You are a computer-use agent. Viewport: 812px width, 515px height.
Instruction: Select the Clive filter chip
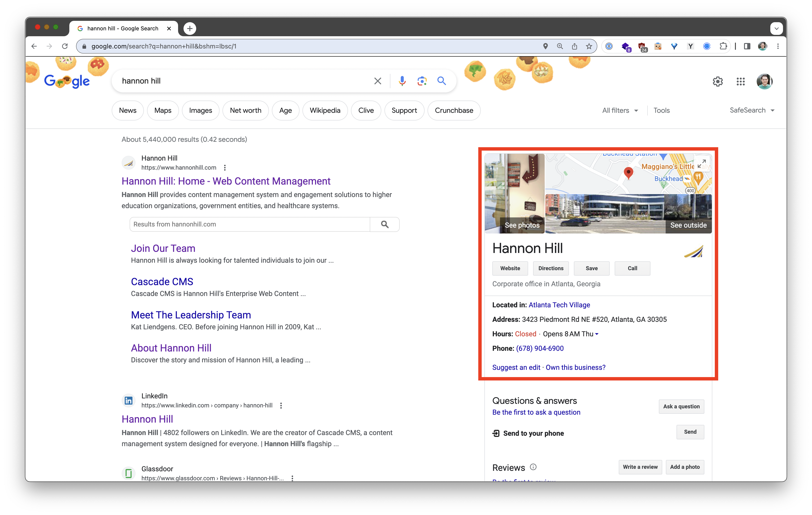(366, 110)
